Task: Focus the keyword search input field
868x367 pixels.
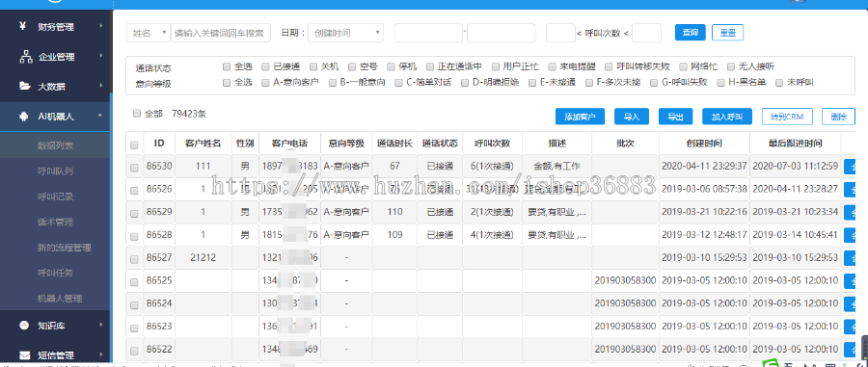Action: (221, 33)
